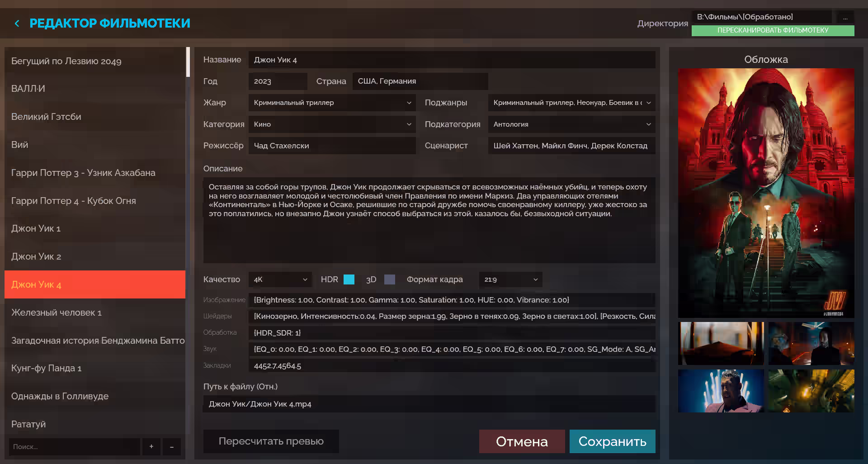Select Железный человек 1 in the list

pyautogui.click(x=95, y=312)
